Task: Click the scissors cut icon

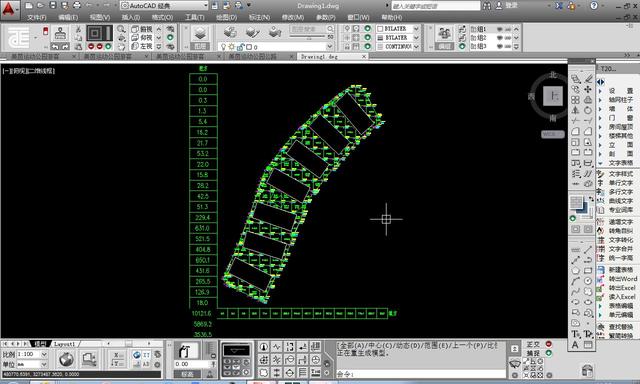Action: click(x=78, y=29)
